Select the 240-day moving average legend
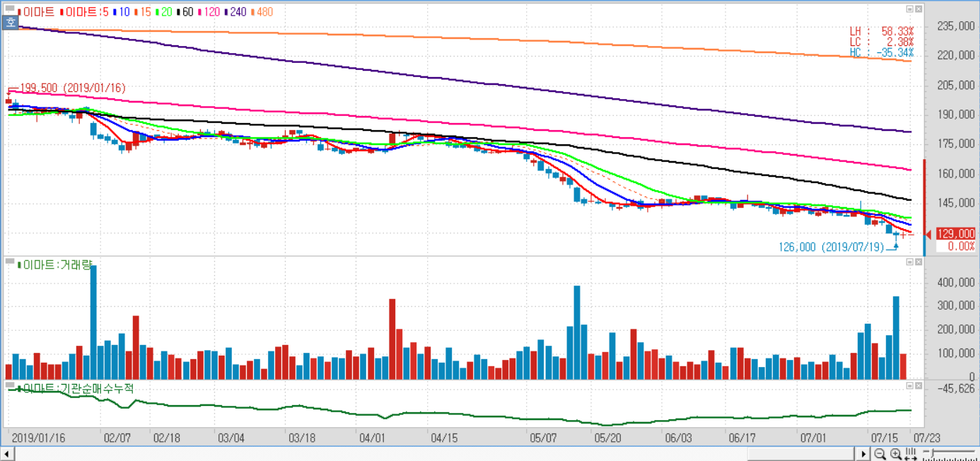Image resolution: width=980 pixels, height=461 pixels. tap(235, 12)
